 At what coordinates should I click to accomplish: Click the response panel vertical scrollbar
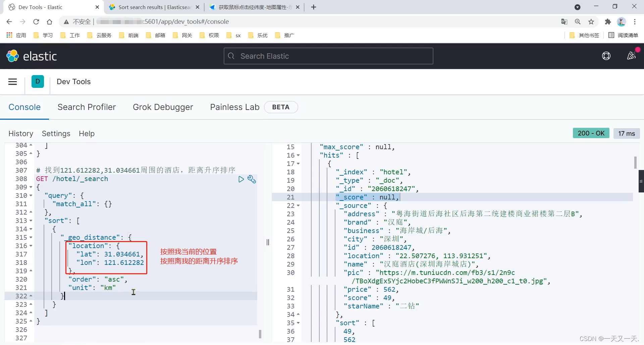(x=635, y=163)
